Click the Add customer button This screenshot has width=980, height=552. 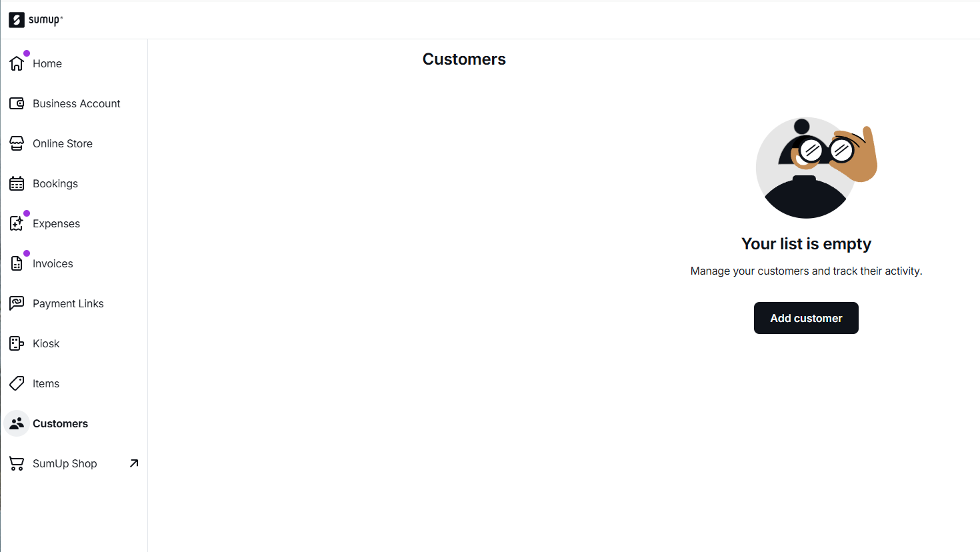pyautogui.click(x=806, y=318)
